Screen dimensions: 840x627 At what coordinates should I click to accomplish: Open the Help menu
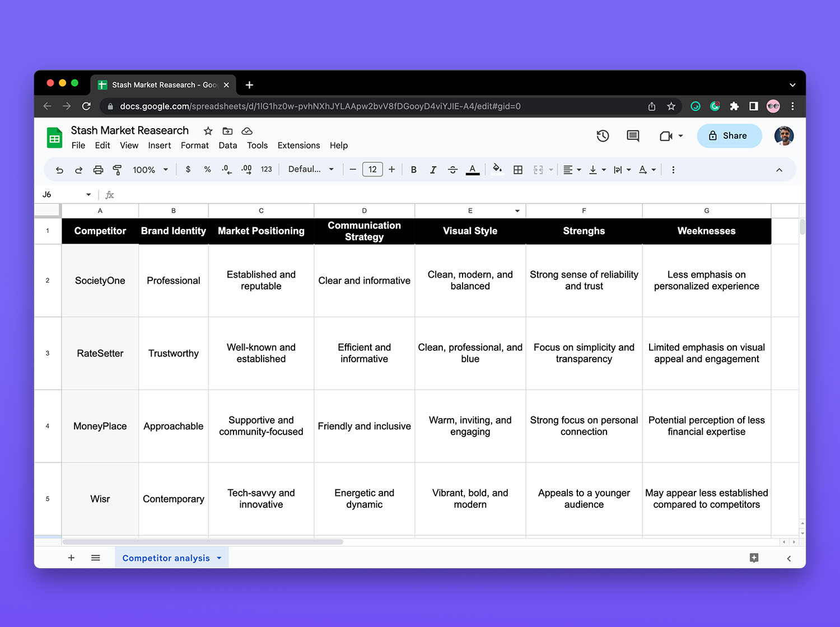pos(339,145)
